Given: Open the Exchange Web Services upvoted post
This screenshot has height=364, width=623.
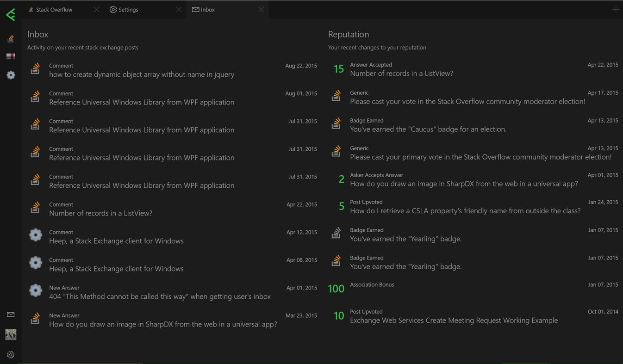Looking at the screenshot, I should click(x=454, y=320).
